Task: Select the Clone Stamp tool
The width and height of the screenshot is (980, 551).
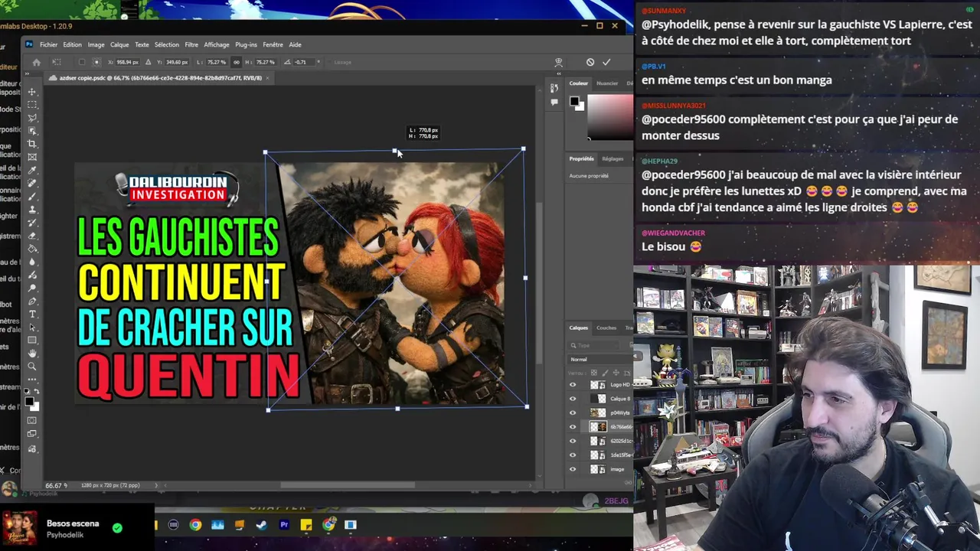Action: (x=31, y=210)
